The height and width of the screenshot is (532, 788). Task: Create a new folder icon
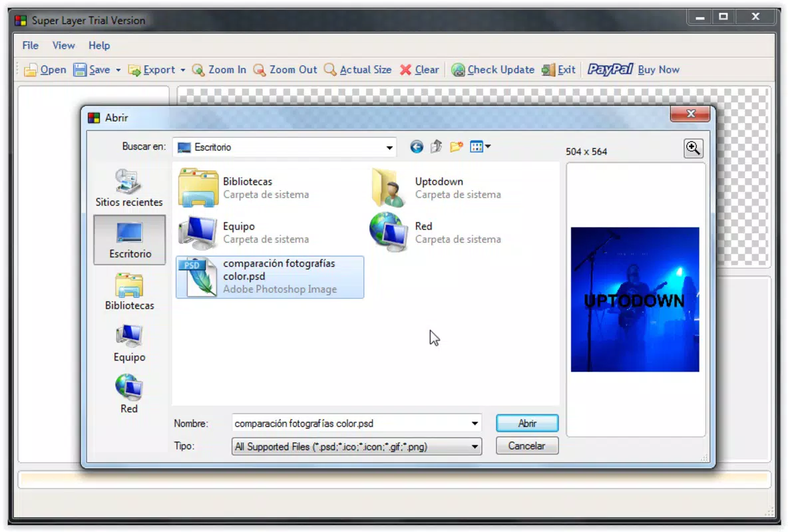pos(457,147)
